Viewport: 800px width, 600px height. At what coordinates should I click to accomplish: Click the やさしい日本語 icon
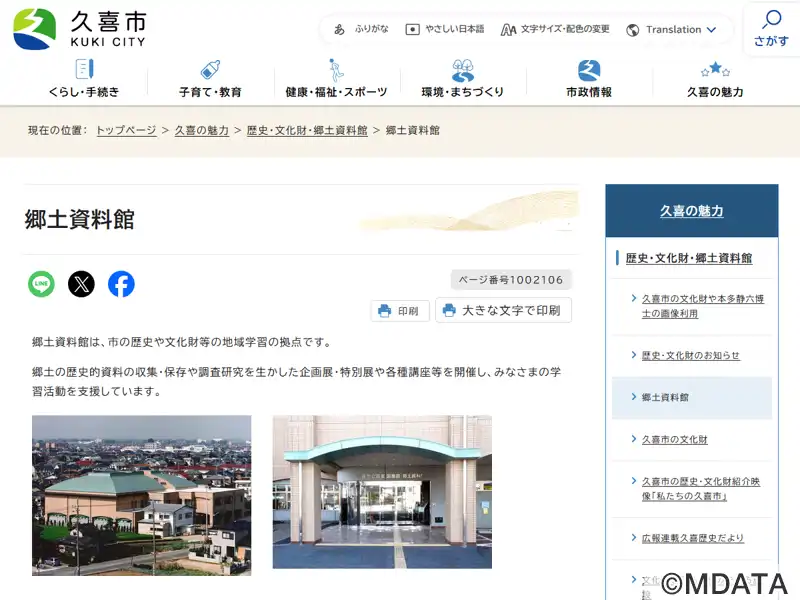coord(412,30)
